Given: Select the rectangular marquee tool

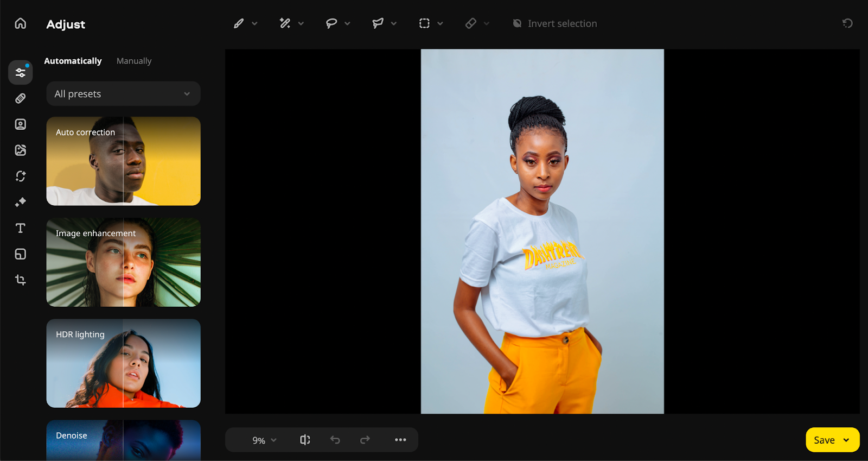Looking at the screenshot, I should 424,23.
